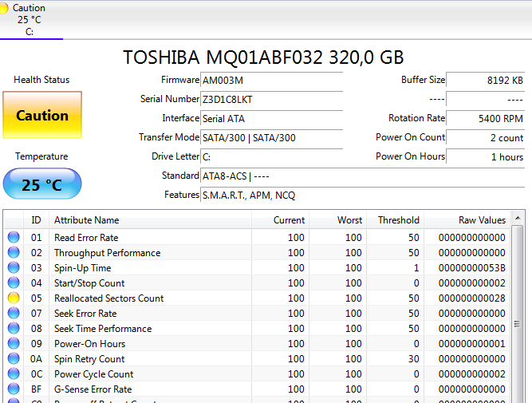Click raw value 00000000053B of Spin-Up Time
This screenshot has height=403, width=532.
tap(472, 268)
